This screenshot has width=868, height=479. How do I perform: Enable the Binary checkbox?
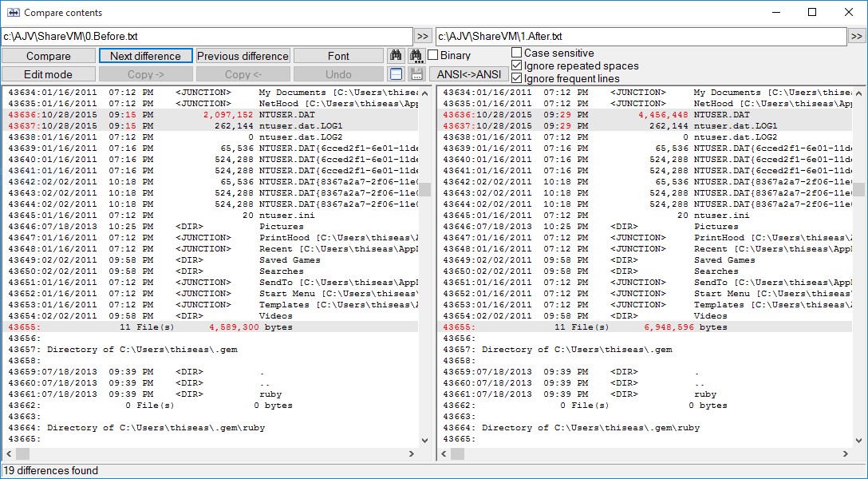click(433, 56)
